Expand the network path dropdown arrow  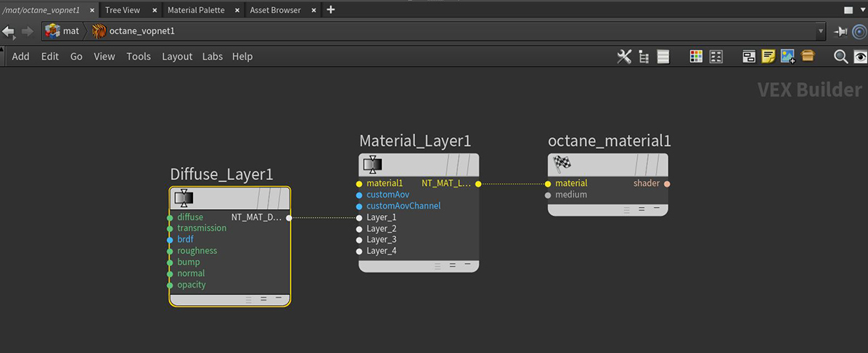(821, 31)
